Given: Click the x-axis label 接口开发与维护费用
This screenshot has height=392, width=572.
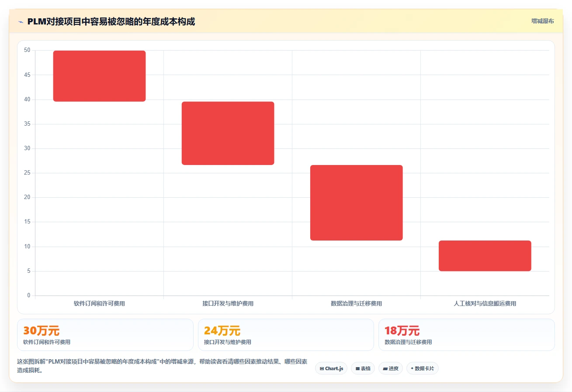Looking at the screenshot, I should click(x=228, y=303).
